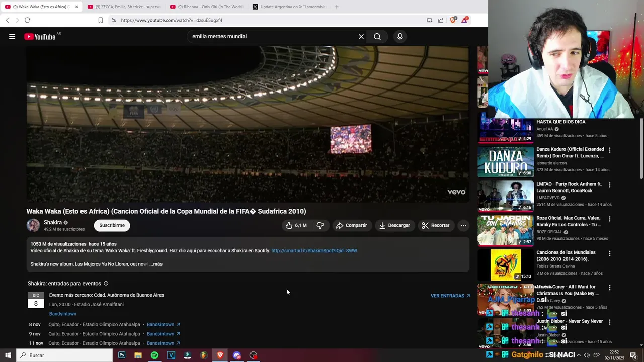Show info icon next to entradas para eventos
This screenshot has width=644, height=362.
click(106, 284)
